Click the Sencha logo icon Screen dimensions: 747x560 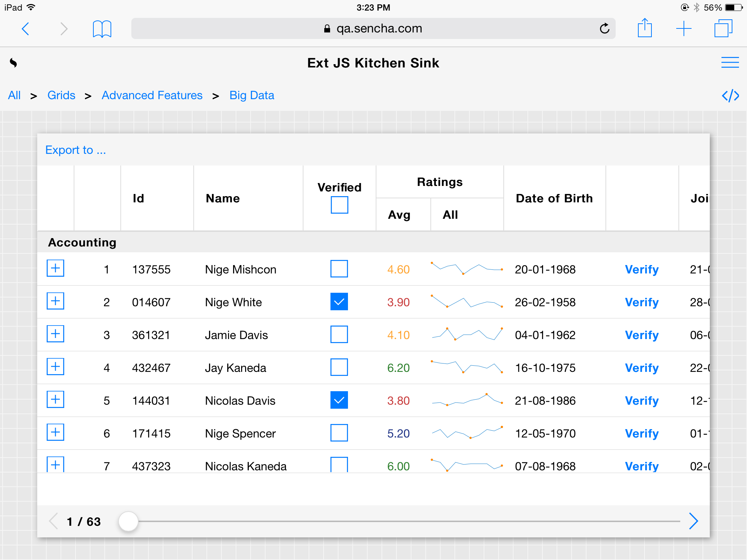(13, 63)
